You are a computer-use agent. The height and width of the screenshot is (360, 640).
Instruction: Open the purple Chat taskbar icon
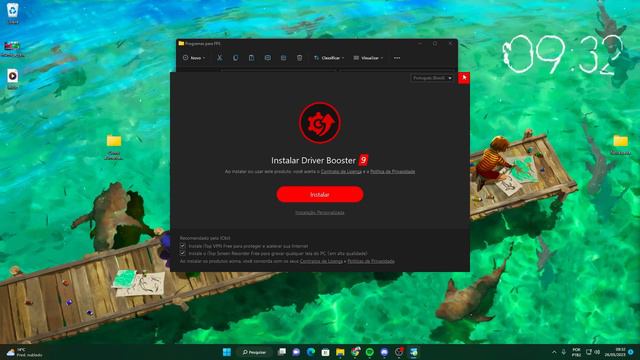pos(296,352)
